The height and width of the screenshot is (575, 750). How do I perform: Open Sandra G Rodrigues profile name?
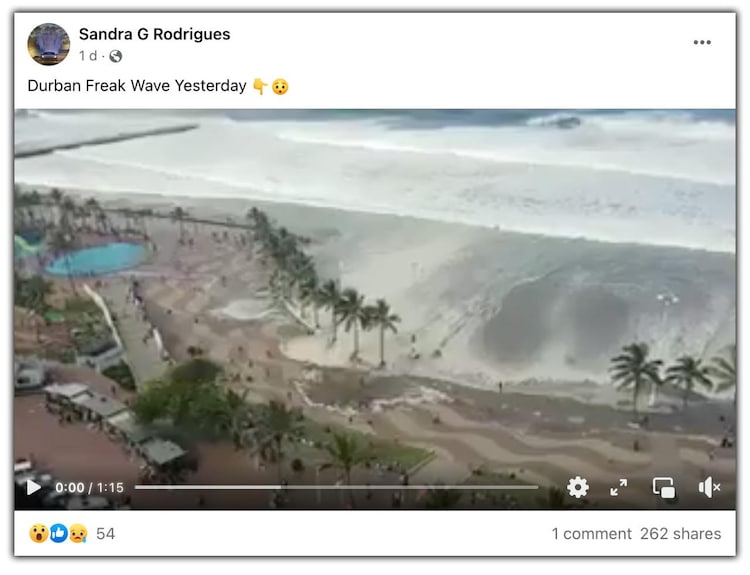point(154,34)
